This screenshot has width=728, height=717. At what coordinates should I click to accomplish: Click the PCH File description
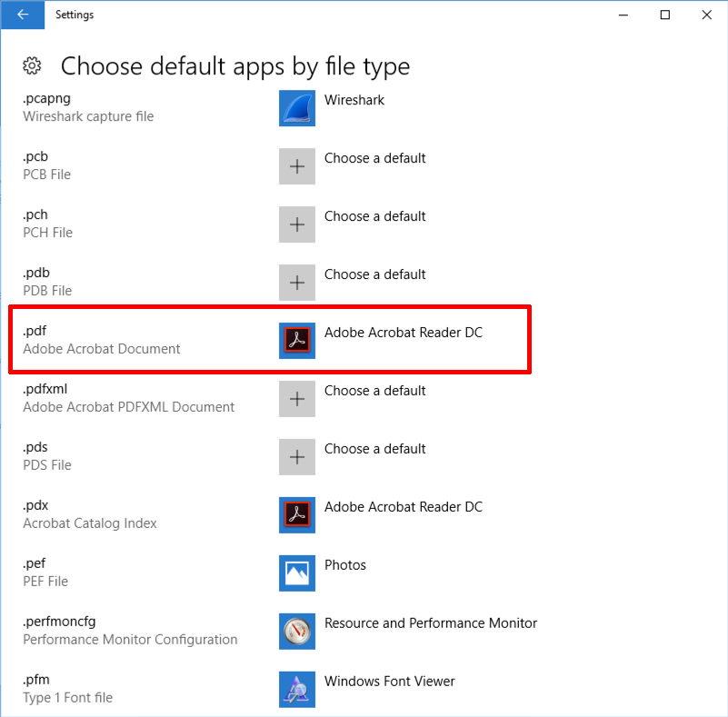coord(48,233)
